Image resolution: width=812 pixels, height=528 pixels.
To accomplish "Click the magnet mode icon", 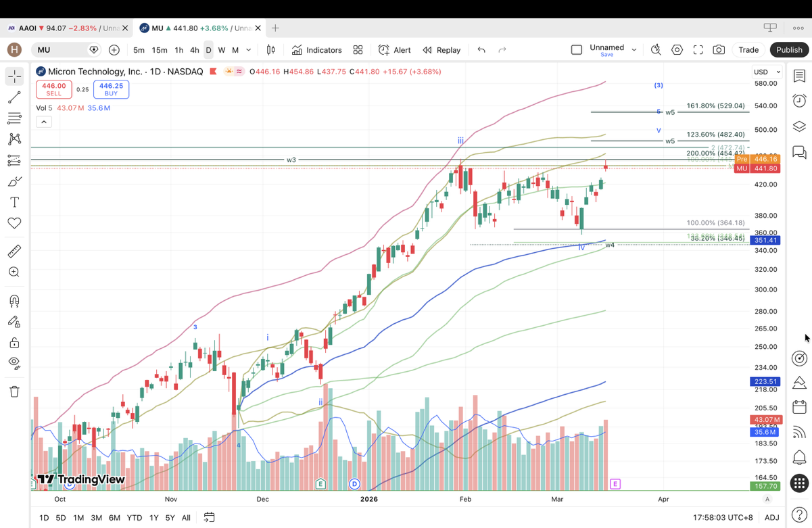I will tap(14, 301).
